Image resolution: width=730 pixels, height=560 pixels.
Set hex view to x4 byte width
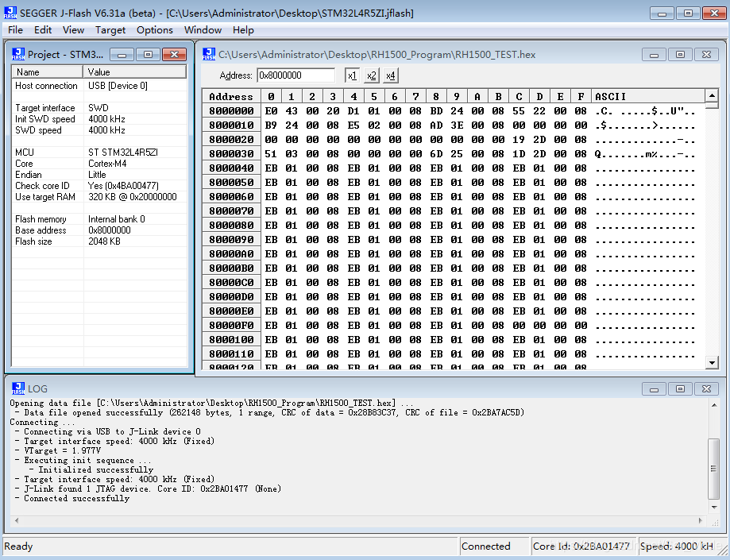(390, 75)
